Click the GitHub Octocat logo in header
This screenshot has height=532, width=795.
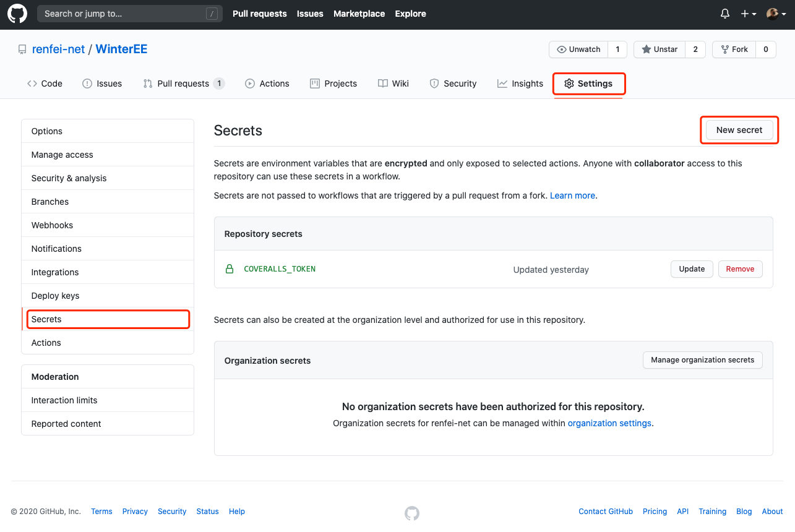tap(17, 14)
